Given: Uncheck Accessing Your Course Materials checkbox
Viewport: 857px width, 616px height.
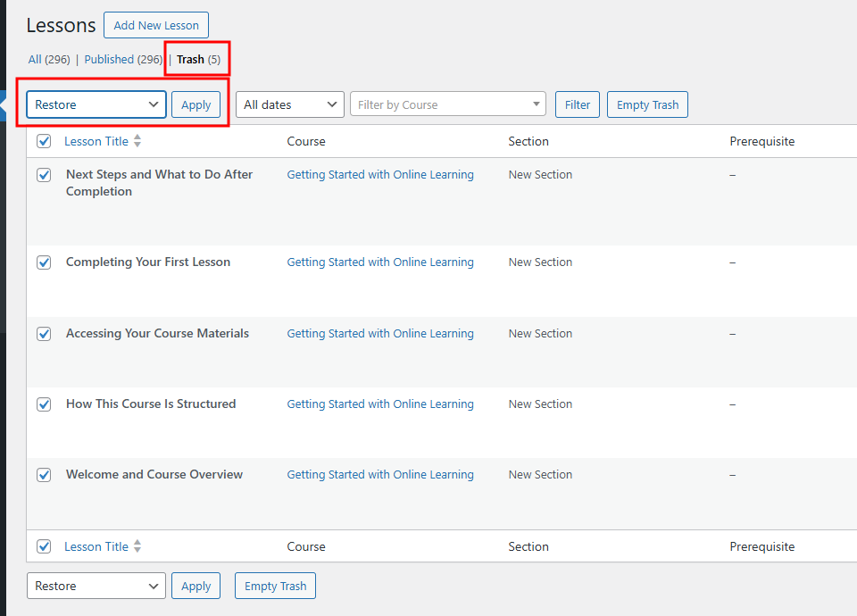Looking at the screenshot, I should 44,334.
